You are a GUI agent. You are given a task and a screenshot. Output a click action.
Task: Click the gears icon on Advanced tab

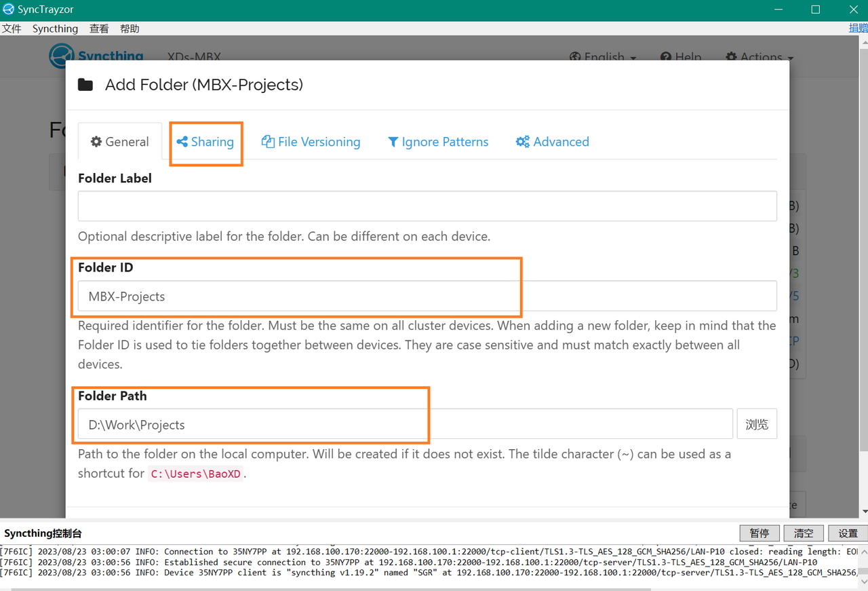[x=523, y=142]
